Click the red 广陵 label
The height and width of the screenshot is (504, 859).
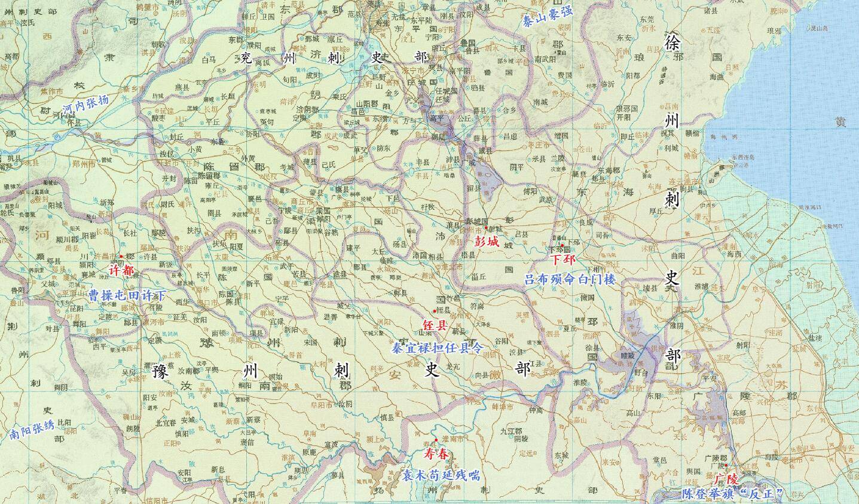[x=726, y=479]
